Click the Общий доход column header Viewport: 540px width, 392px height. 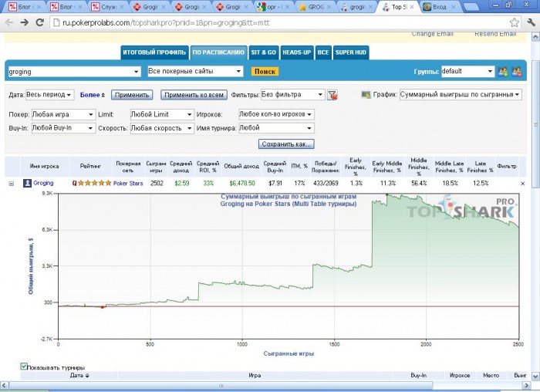click(x=241, y=166)
